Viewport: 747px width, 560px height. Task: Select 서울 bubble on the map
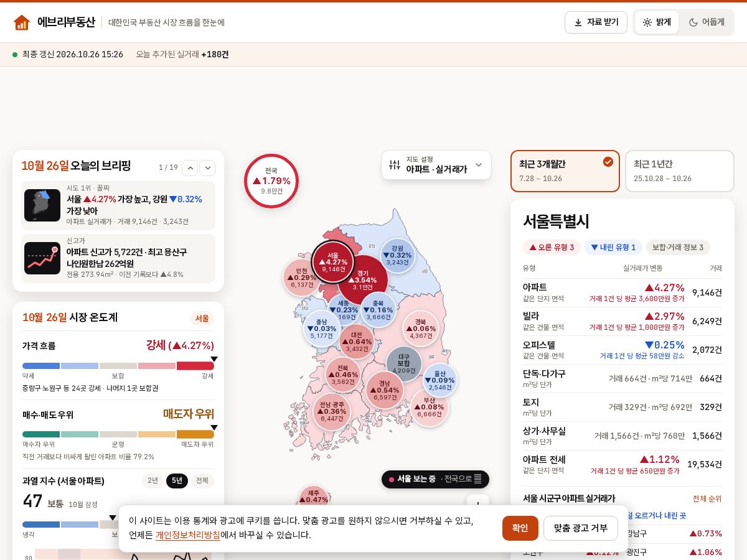click(x=333, y=262)
